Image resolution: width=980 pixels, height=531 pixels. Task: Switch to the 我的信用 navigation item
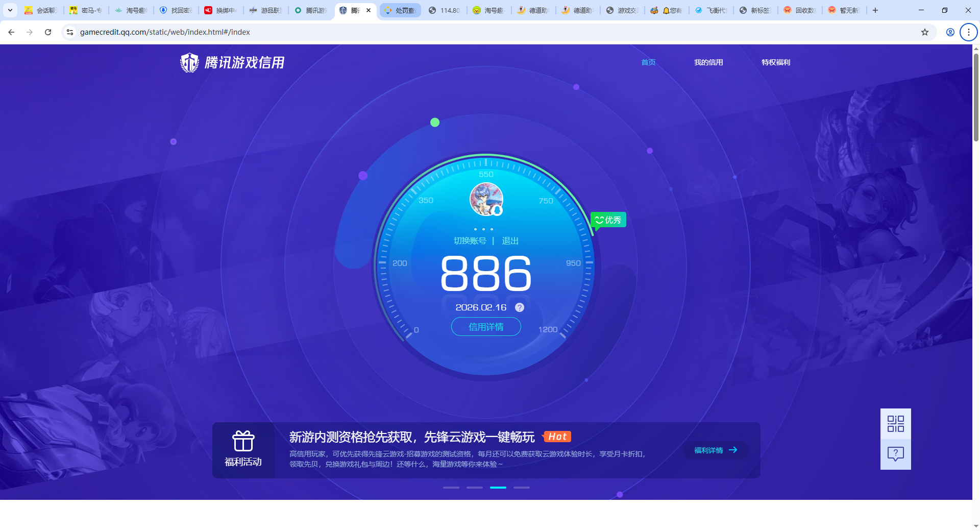pos(708,62)
